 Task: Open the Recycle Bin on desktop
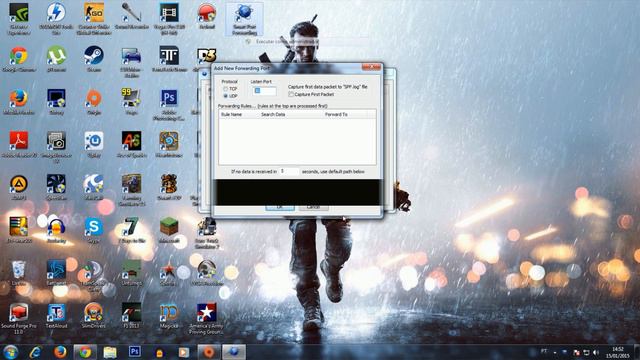coord(19,273)
